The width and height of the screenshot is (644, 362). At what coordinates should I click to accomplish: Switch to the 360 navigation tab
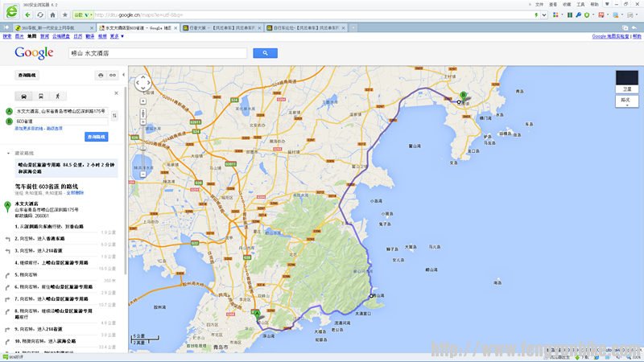coord(47,27)
